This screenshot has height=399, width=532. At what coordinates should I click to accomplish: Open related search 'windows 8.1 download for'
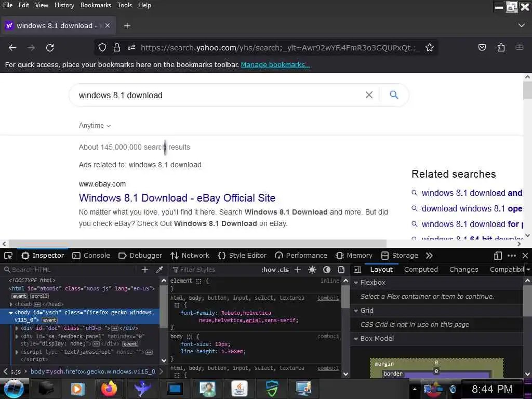point(472,224)
